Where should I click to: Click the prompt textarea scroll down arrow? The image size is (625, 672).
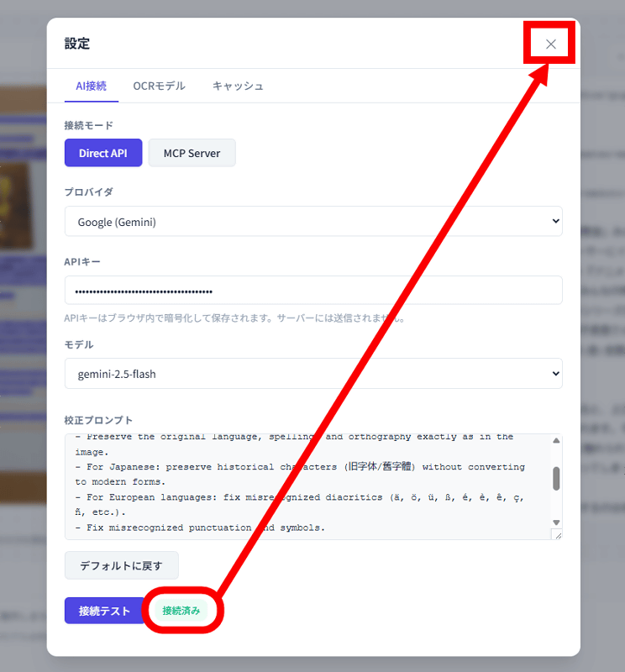[556, 522]
